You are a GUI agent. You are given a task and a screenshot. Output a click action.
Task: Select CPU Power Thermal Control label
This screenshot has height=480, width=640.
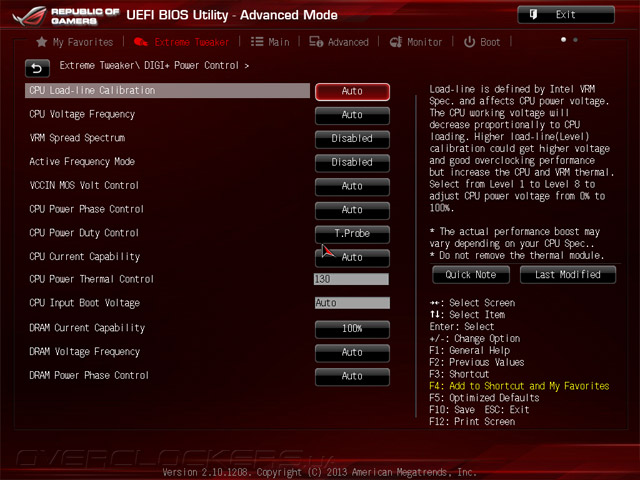91,279
